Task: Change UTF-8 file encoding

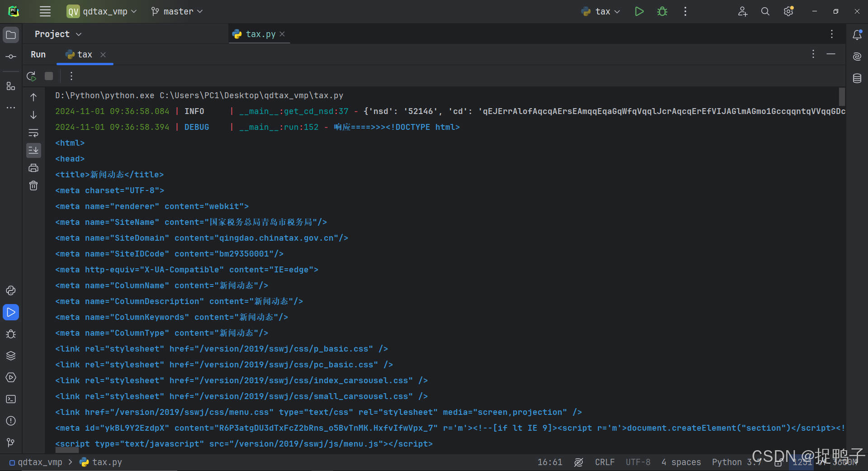Action: coord(638,462)
